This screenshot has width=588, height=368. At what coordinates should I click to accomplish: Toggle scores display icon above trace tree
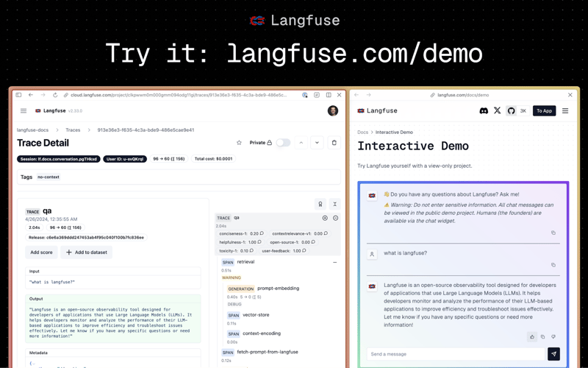(320, 204)
